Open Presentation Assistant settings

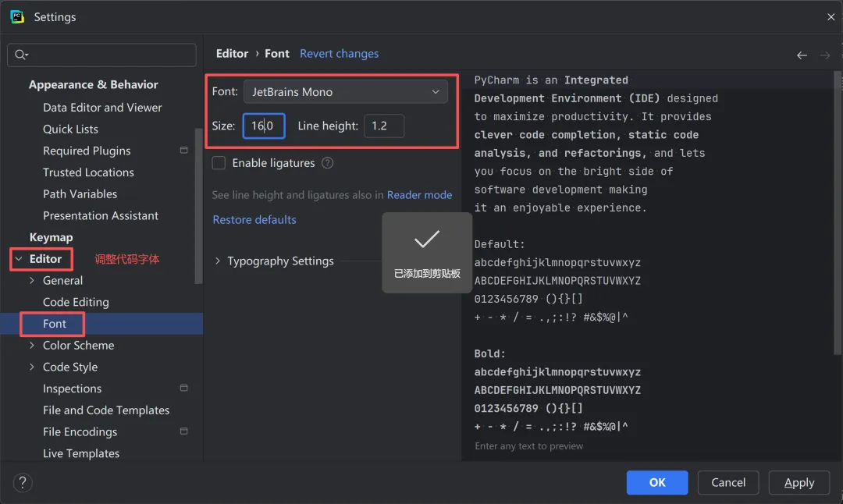click(101, 215)
